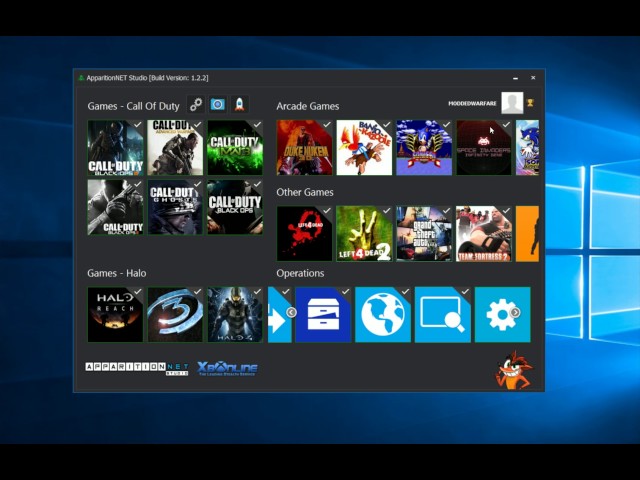The height and width of the screenshot is (480, 640).
Task: Click the 'Games - Halo' section heading
Action: (117, 273)
